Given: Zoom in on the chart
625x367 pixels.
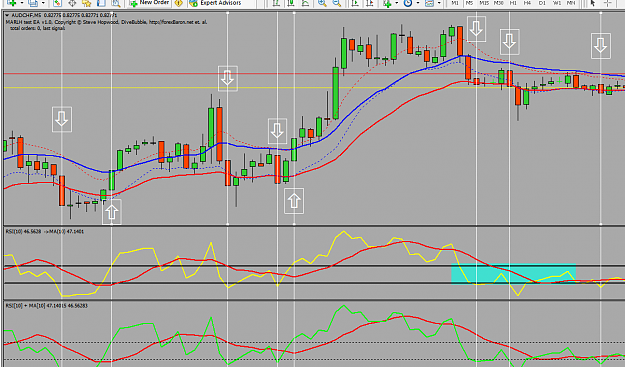Looking at the screenshot, I should 322,3.
